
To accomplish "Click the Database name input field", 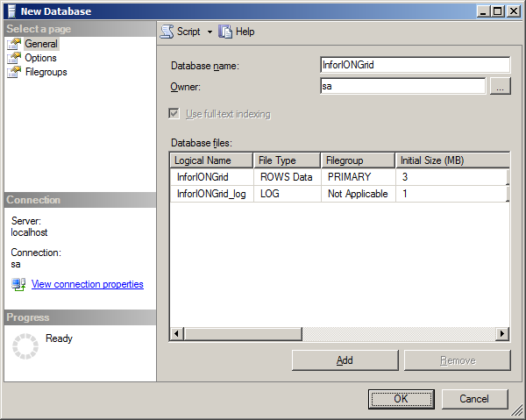I will tap(415, 65).
